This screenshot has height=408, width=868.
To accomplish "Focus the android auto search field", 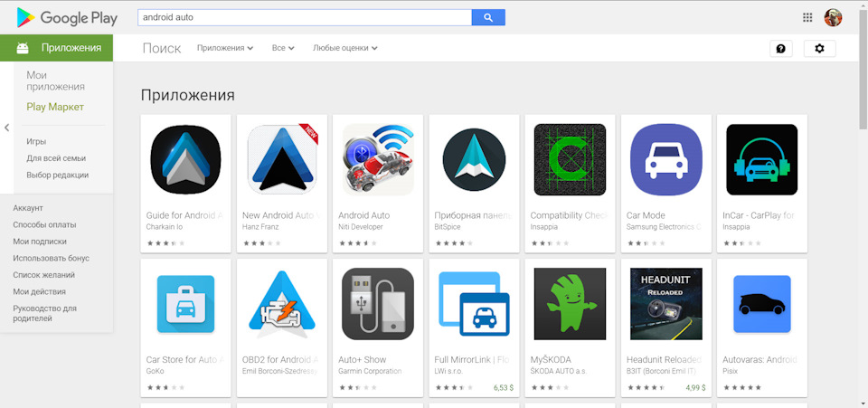I will click(305, 18).
